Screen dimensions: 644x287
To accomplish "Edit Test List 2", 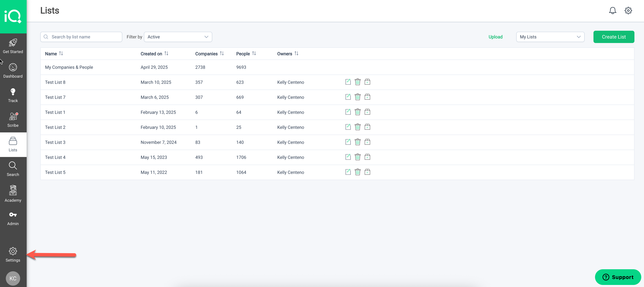I will (x=348, y=127).
